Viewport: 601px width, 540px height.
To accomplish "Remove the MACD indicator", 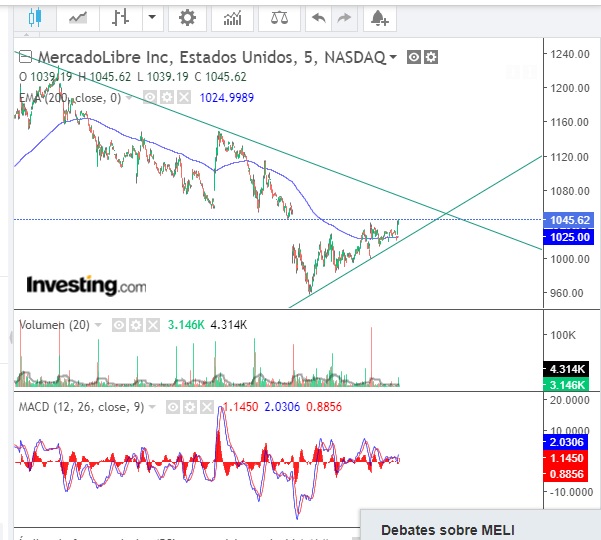I will [207, 407].
